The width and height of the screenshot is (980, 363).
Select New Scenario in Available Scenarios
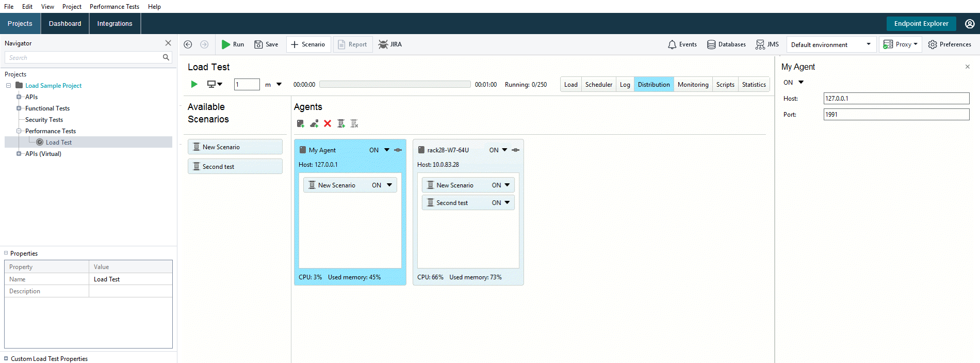click(x=235, y=147)
